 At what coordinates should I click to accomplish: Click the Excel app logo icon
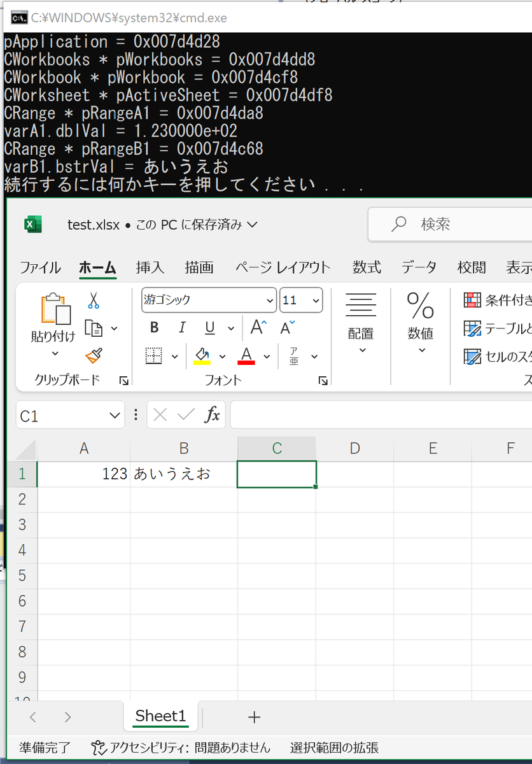click(x=33, y=224)
